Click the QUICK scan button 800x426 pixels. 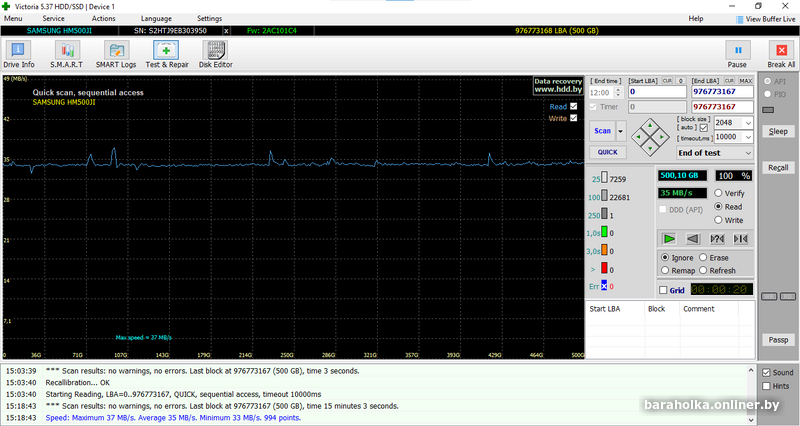[608, 152]
